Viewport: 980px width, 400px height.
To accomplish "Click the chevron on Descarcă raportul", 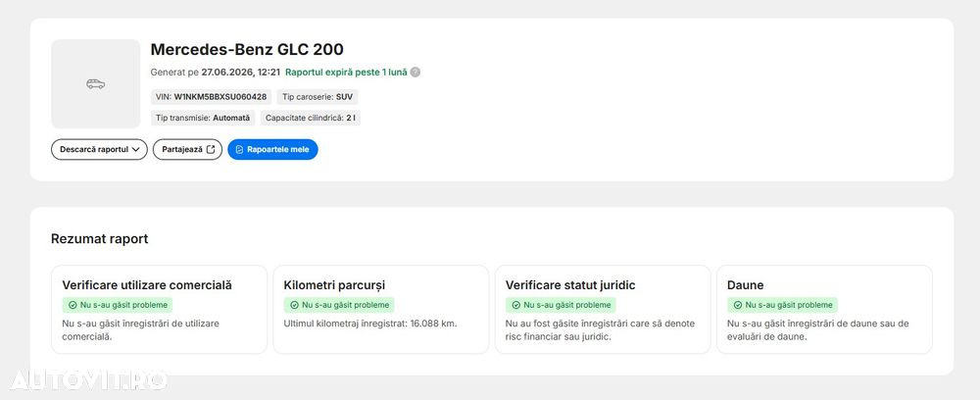I will pyautogui.click(x=135, y=150).
